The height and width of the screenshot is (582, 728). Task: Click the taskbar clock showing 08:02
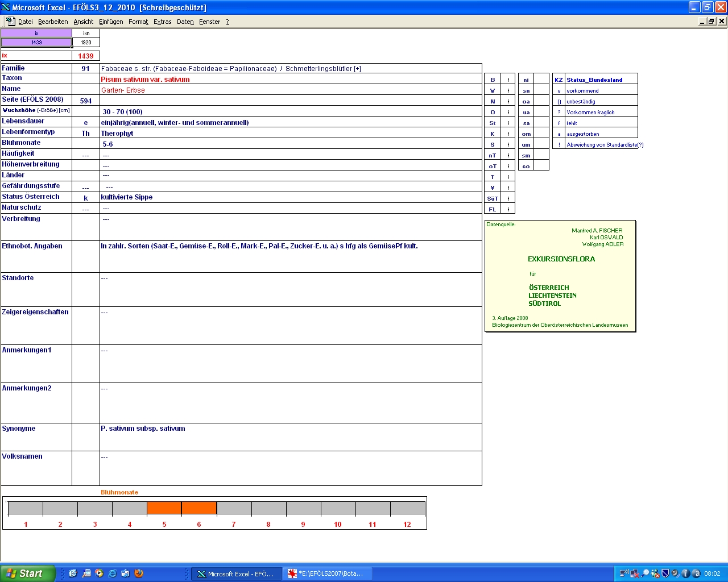(712, 573)
